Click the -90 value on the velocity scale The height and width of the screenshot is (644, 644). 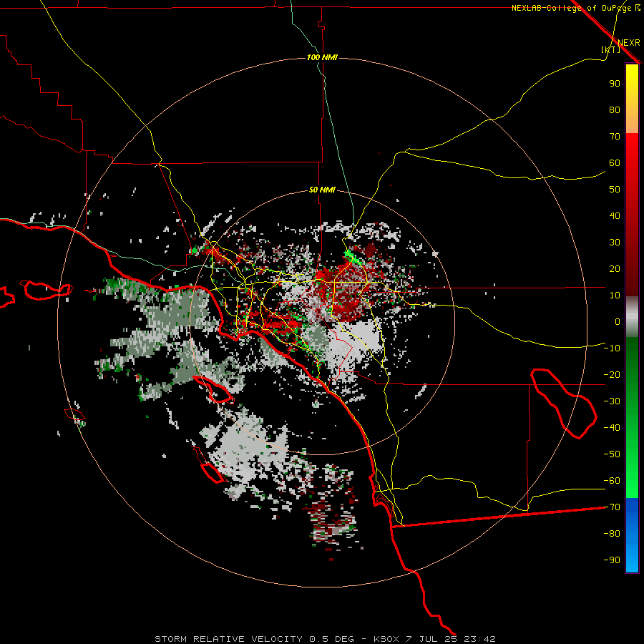[612, 560]
